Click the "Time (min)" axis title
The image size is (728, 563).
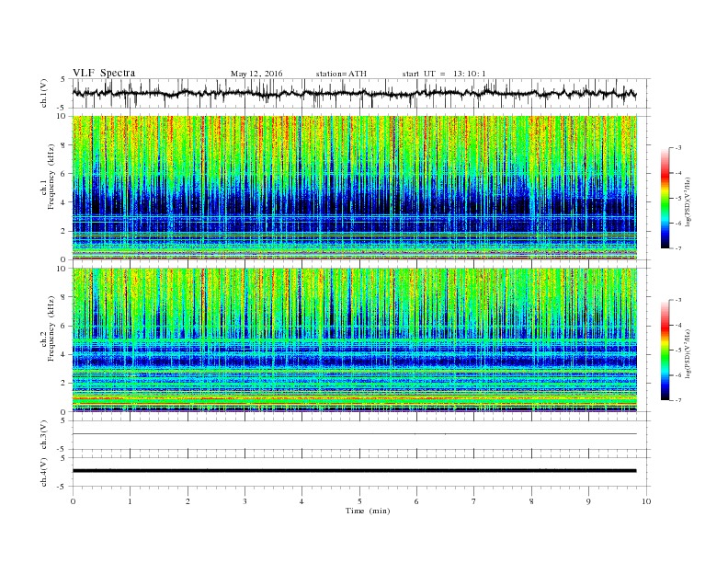[368, 511]
